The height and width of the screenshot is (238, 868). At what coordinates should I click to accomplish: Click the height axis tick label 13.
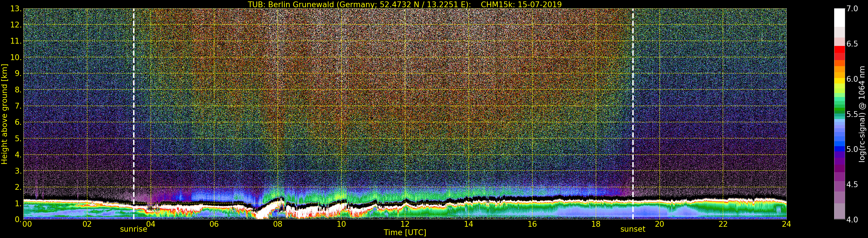[x=16, y=9]
